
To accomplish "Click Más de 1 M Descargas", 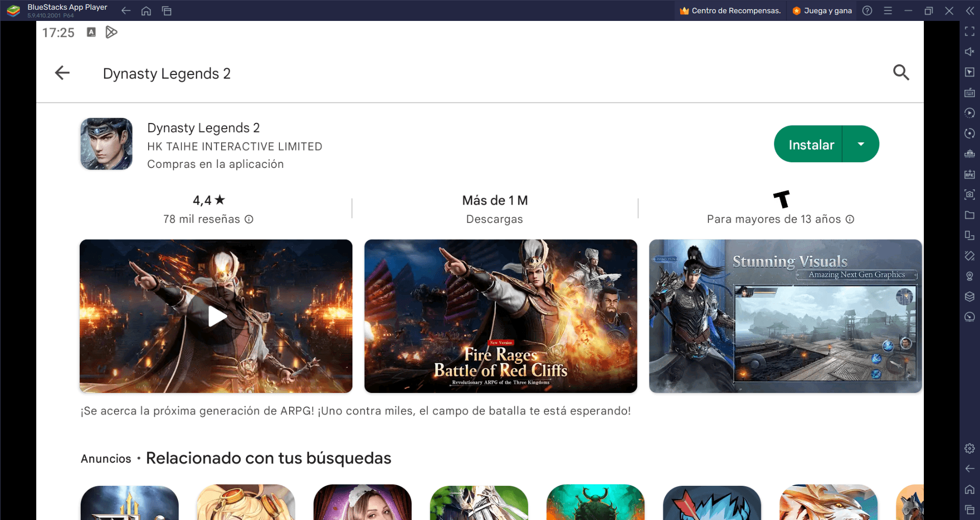I will (x=495, y=209).
